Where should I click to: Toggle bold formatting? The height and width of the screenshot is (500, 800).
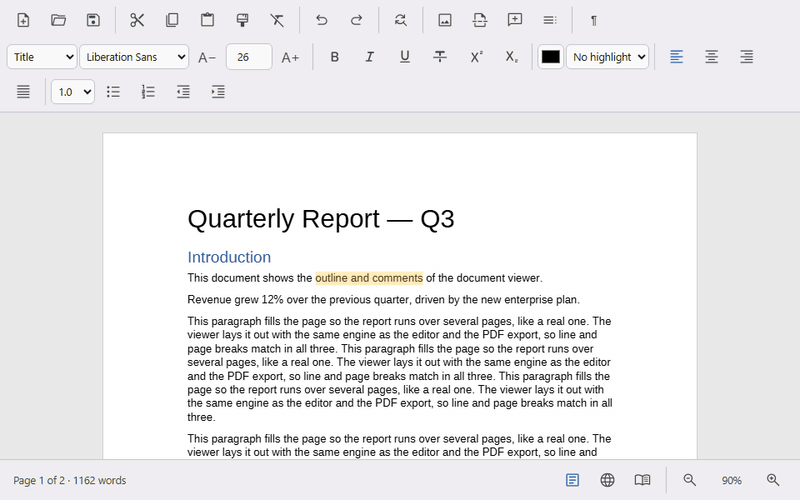pyautogui.click(x=335, y=57)
